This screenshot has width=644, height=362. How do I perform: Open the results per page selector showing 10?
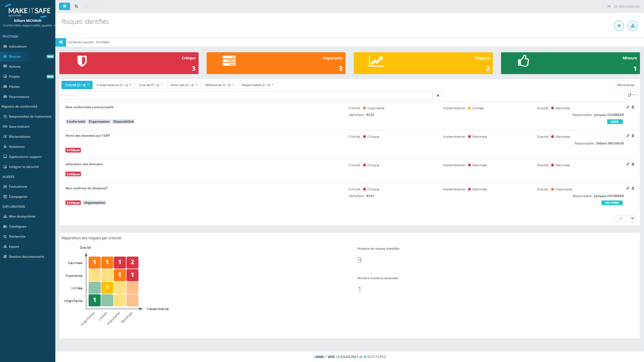point(625,218)
